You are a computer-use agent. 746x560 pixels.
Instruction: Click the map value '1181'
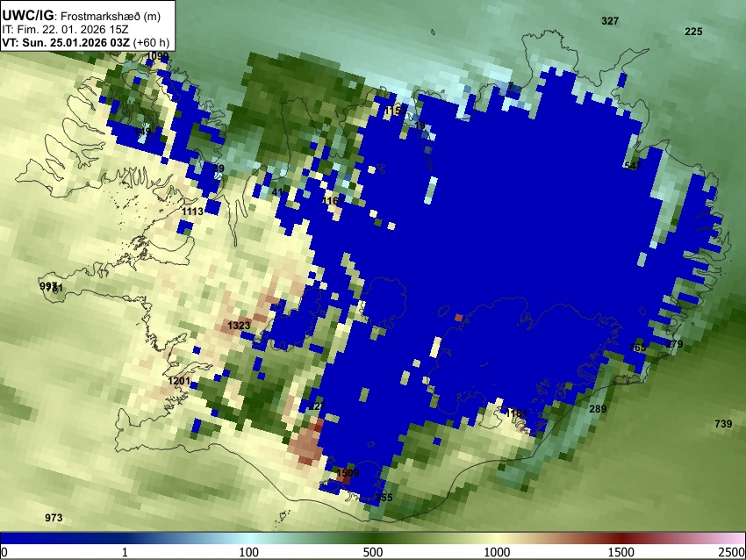tap(516, 413)
